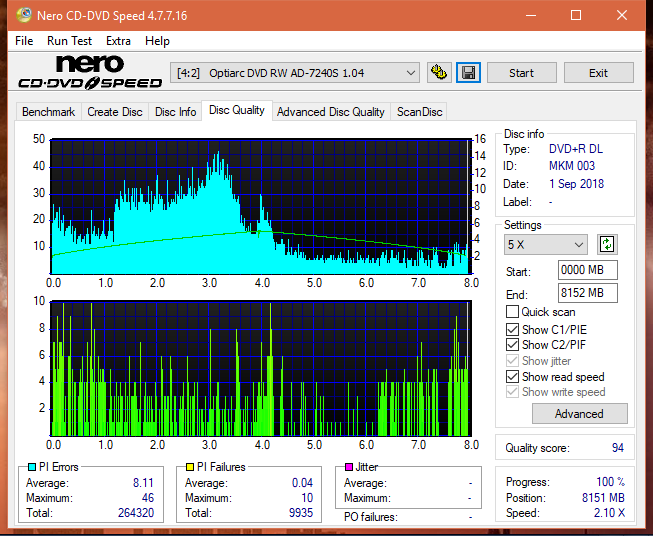Click the refresh speed settings icon
This screenshot has width=653, height=536.
[607, 244]
